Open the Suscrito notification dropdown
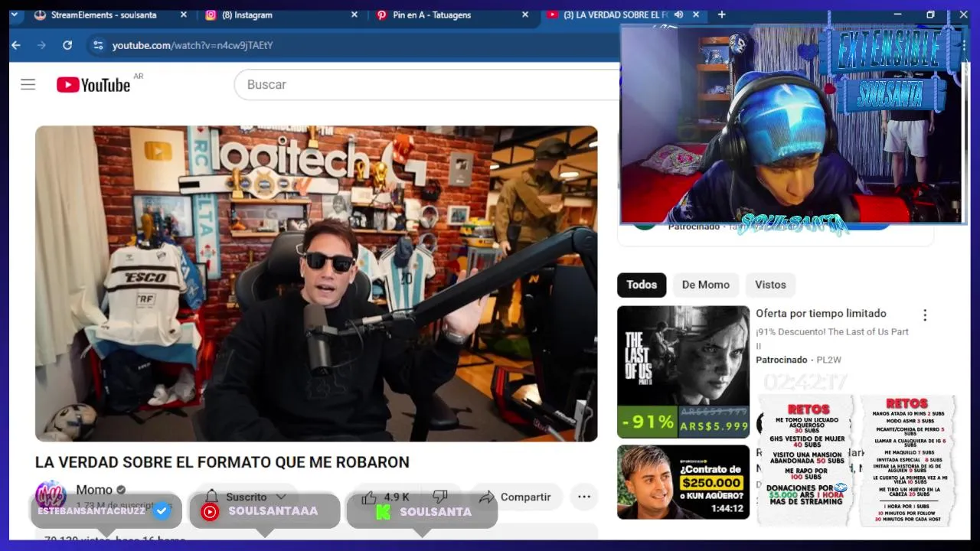 246,497
